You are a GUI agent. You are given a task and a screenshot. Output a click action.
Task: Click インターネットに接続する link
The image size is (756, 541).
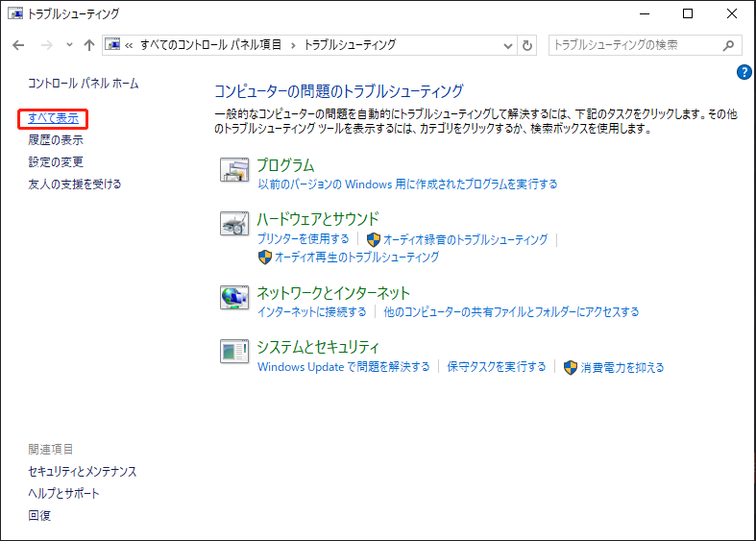coord(311,312)
